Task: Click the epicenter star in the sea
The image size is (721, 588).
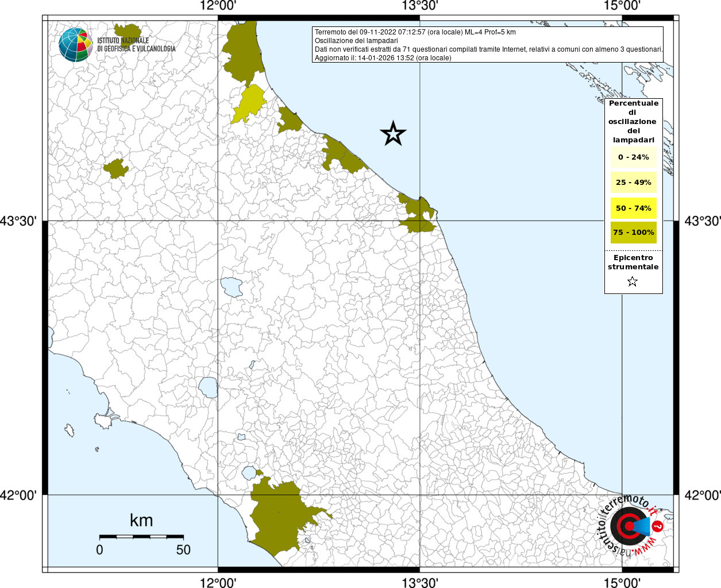Action: (393, 133)
